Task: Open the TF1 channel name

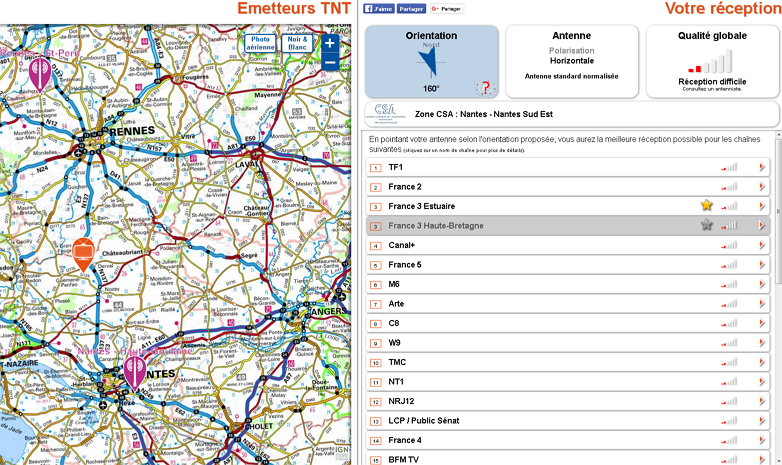Action: (395, 167)
